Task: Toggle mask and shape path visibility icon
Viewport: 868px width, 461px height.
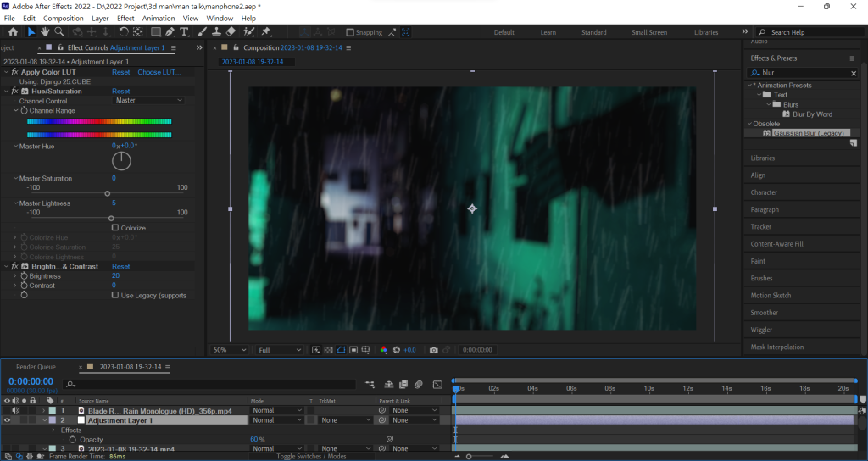Action: coord(341,350)
